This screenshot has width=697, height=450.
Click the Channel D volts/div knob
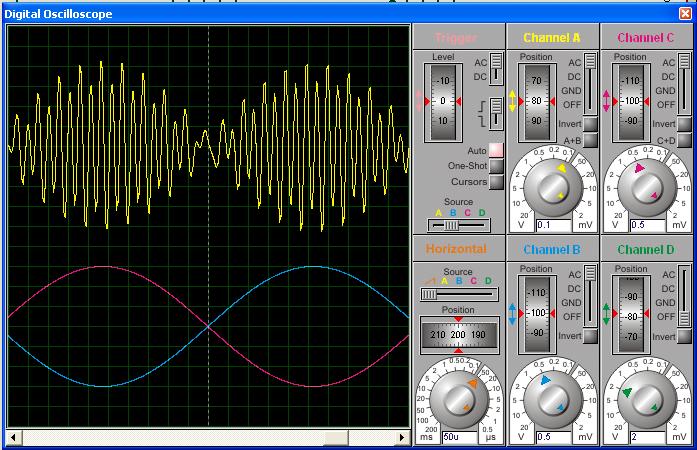[647, 399]
